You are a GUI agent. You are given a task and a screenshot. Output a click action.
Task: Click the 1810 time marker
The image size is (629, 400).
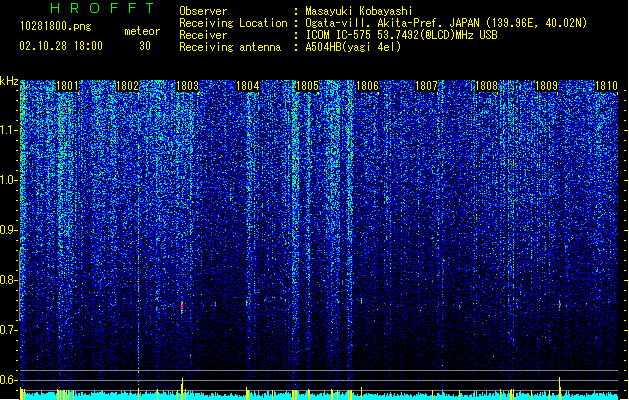click(x=606, y=86)
